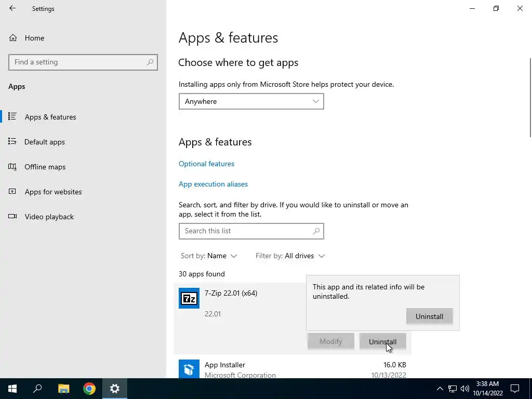Click the 7-Zip app icon
This screenshot has width=532, height=399.
point(189,298)
